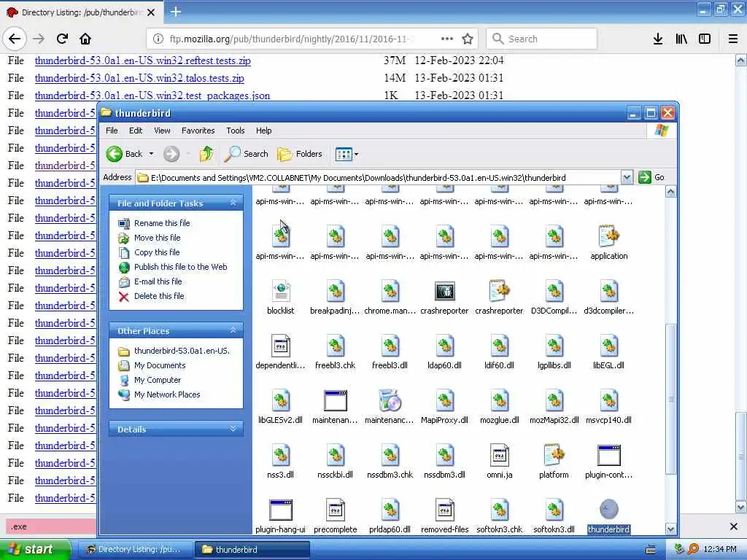Open the Firefox hamburger menu
The height and width of the screenshot is (560, 747).
(733, 39)
